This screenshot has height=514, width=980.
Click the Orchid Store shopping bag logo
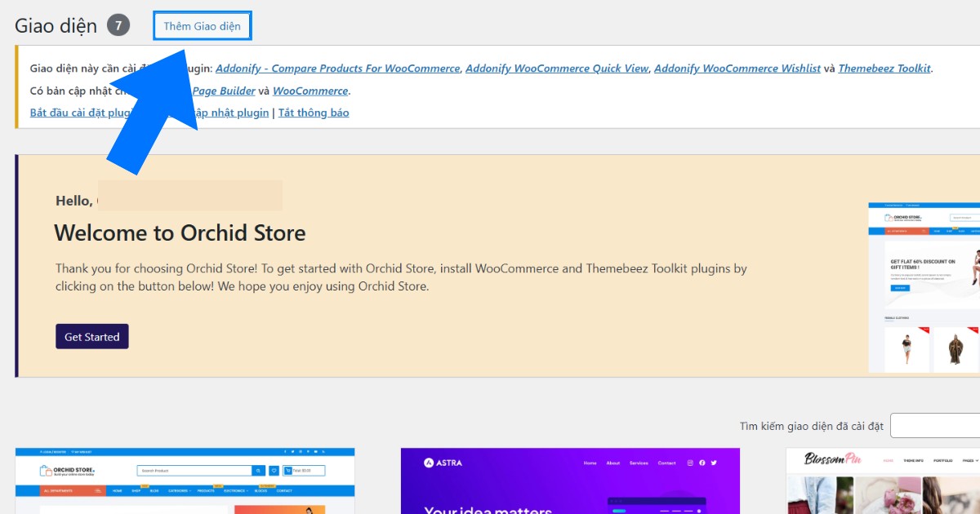click(x=46, y=471)
